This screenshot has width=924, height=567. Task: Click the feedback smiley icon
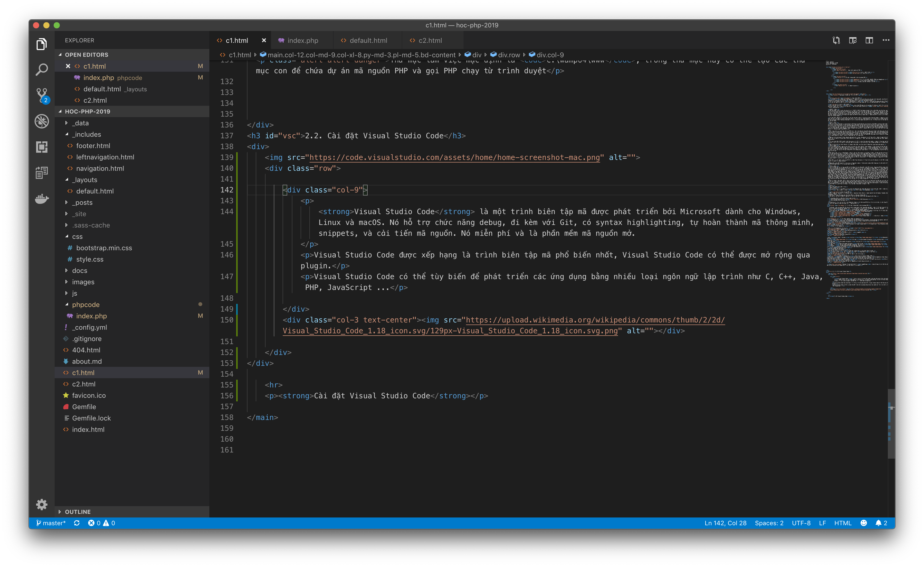click(x=864, y=523)
